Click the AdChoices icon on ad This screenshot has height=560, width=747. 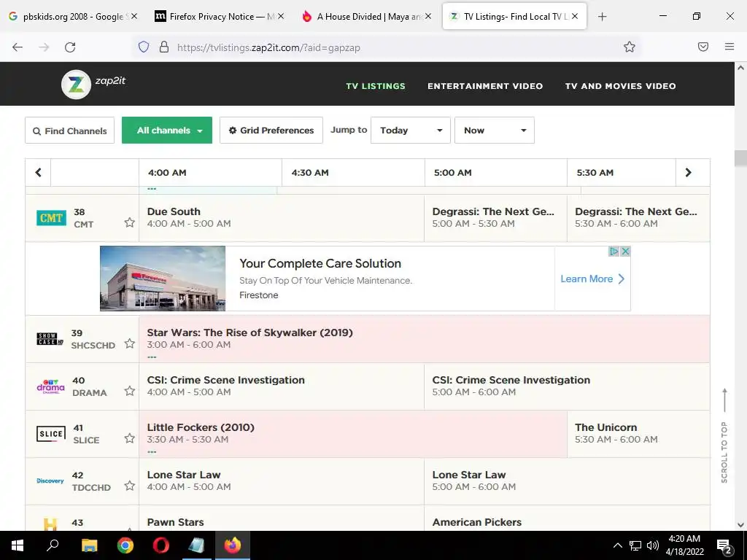click(x=614, y=252)
